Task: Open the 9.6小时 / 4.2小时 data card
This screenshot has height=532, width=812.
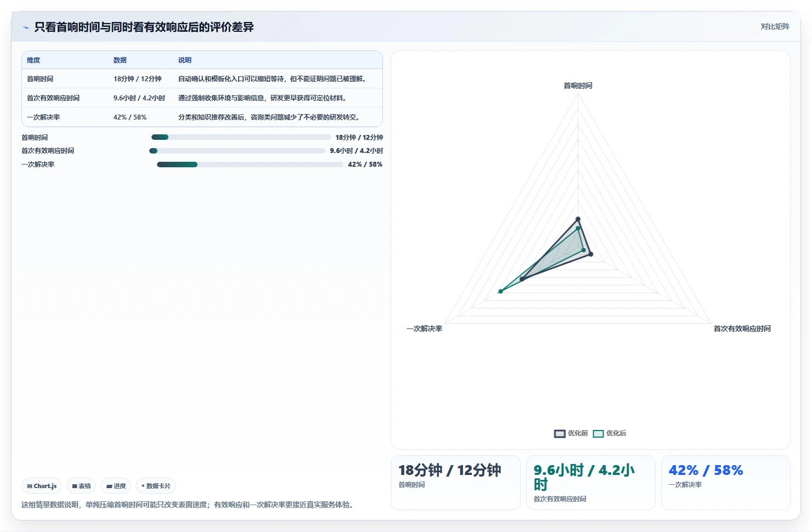Action: coord(590,483)
